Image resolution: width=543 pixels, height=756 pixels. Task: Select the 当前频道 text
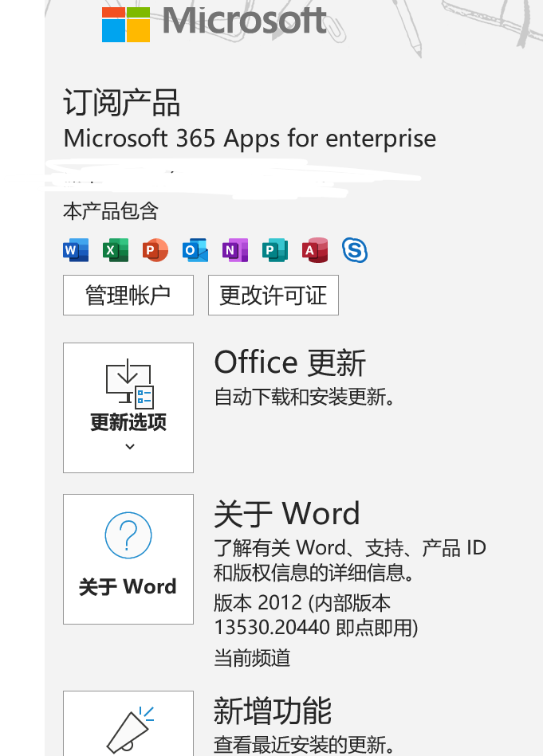pyautogui.click(x=252, y=658)
